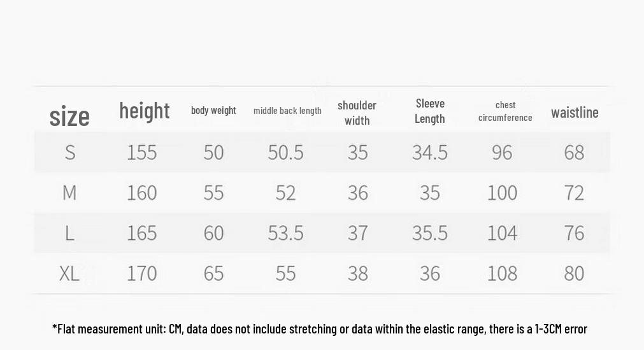The image size is (644, 350).
Task: Click the flat measurement footnote text
Action: click(x=320, y=329)
